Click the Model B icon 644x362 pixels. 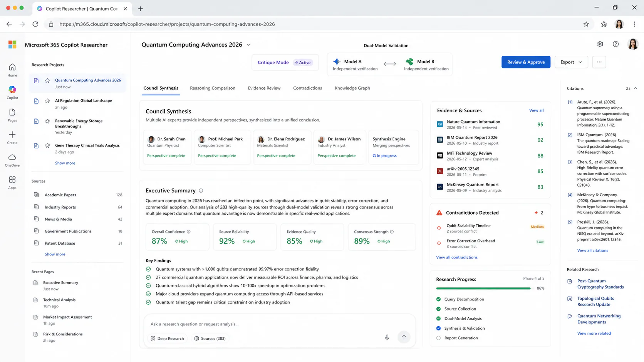(x=409, y=62)
